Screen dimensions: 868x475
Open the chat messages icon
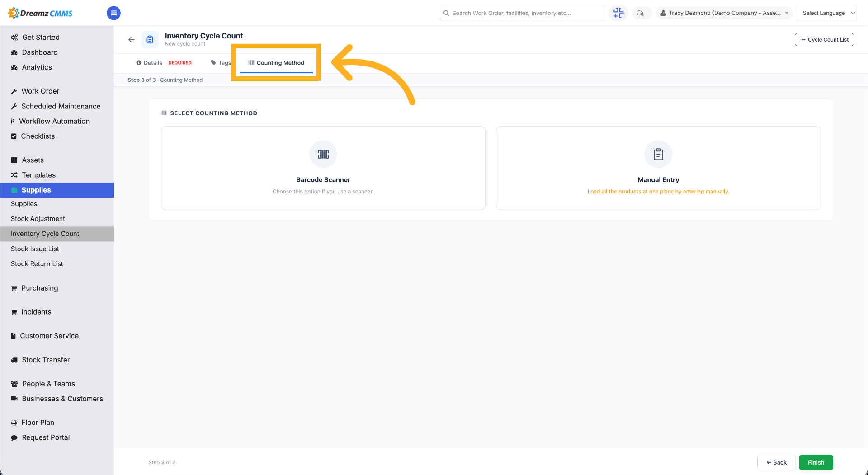click(640, 13)
